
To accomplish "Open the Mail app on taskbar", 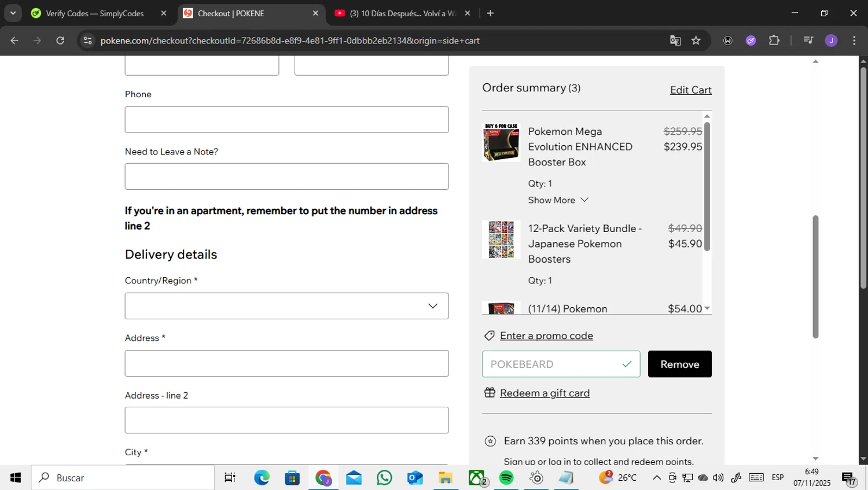I will pos(354,478).
